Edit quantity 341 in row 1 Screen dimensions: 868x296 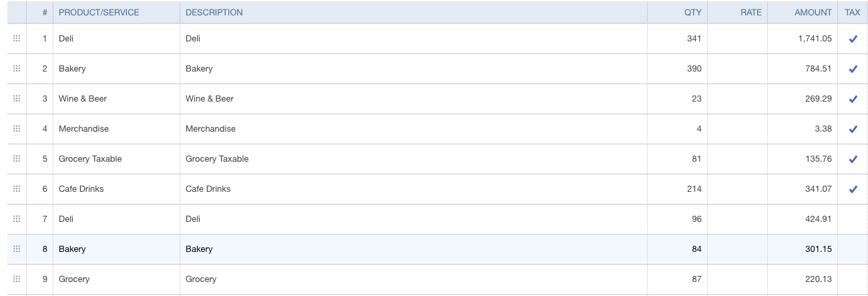click(x=677, y=39)
